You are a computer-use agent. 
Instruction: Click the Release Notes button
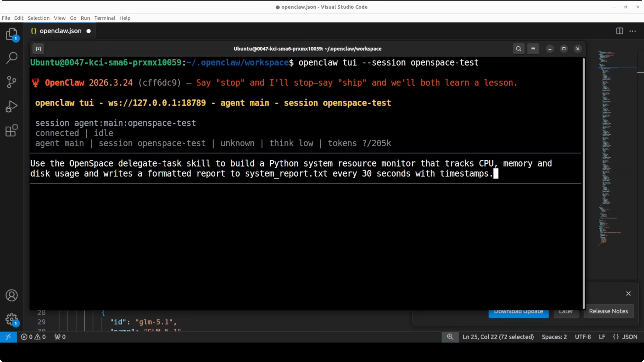click(608, 311)
